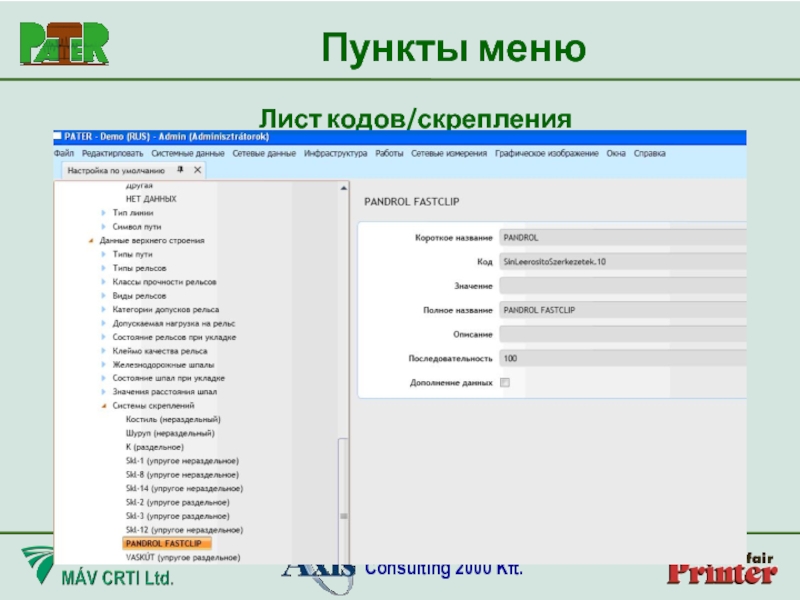Open the Сетевые измерения menu
This screenshot has height=600, width=800.
[449, 153]
